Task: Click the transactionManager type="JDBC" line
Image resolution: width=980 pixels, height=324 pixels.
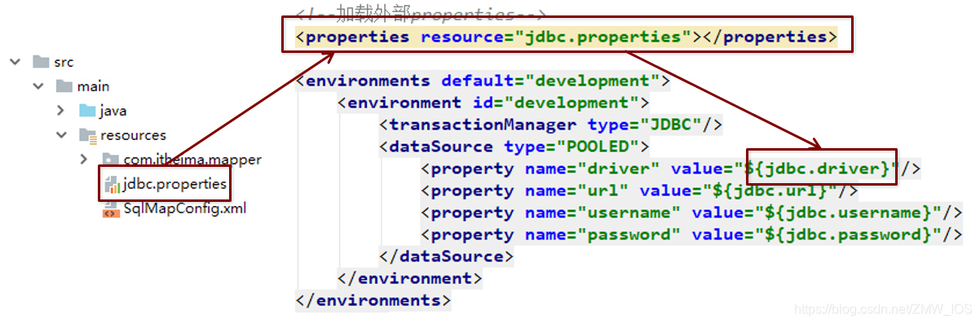Action: pos(551,125)
